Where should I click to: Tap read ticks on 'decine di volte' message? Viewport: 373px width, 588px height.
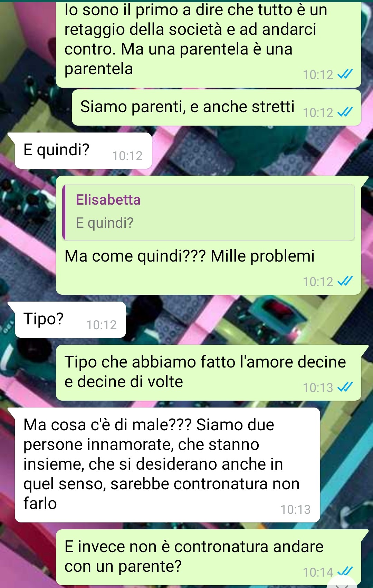(x=345, y=387)
